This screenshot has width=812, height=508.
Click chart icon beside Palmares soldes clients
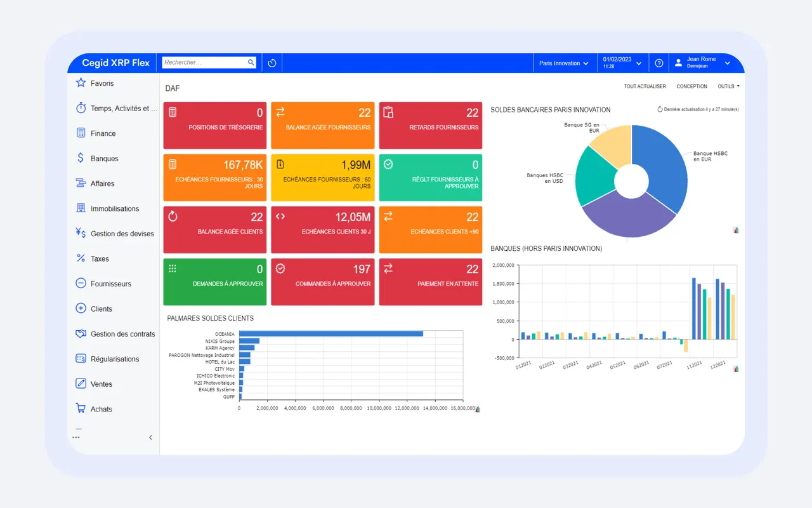click(x=478, y=410)
